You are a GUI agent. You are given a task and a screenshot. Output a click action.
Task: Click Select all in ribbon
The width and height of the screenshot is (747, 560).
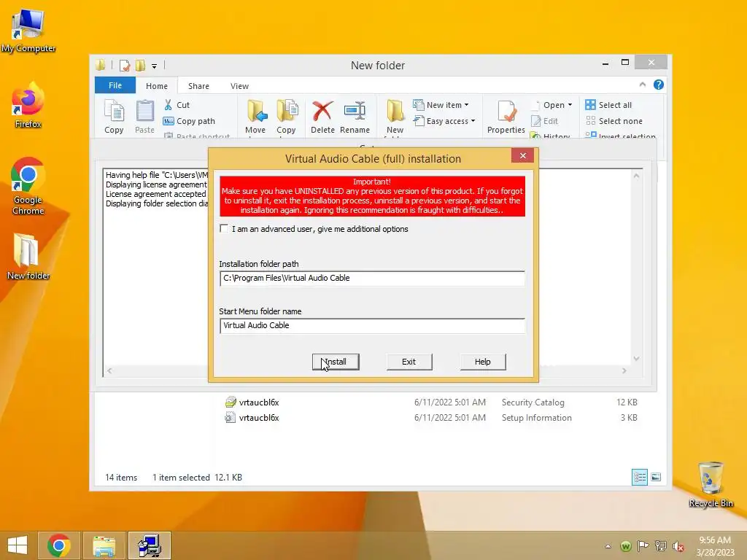608,105
